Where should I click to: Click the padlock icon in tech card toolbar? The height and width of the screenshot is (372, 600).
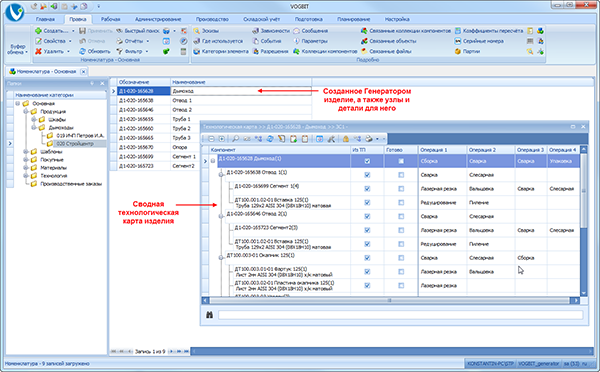pos(346,139)
